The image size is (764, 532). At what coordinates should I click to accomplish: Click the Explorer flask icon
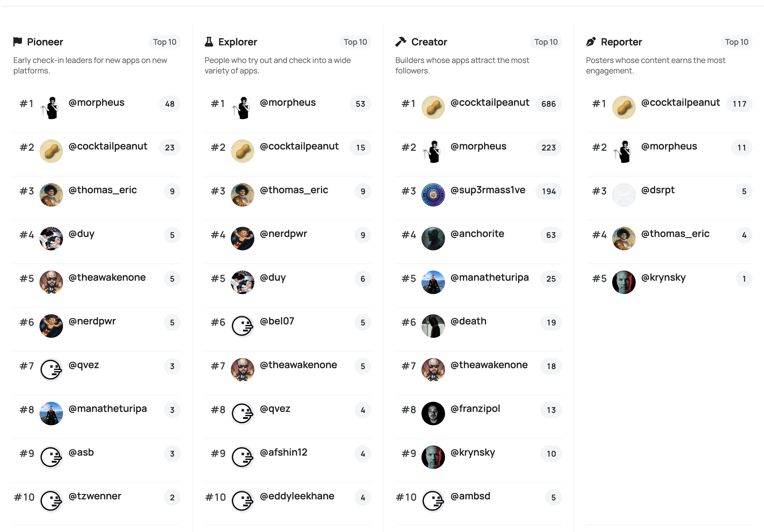point(209,41)
